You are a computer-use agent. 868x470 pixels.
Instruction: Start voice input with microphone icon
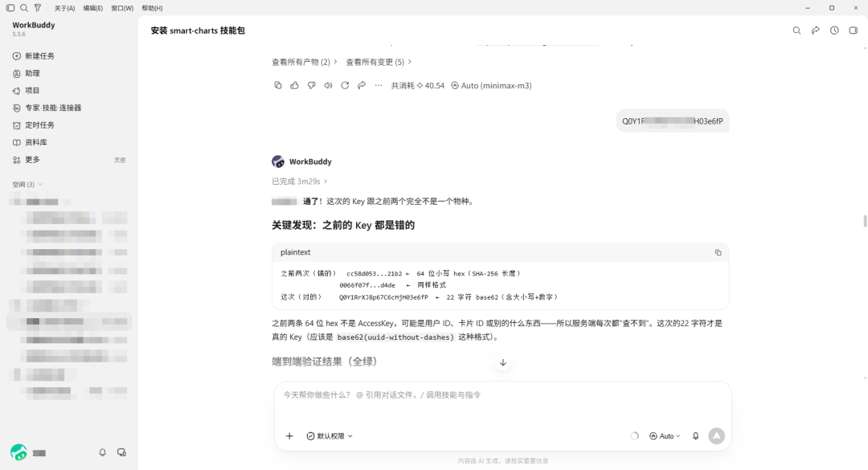(x=696, y=436)
